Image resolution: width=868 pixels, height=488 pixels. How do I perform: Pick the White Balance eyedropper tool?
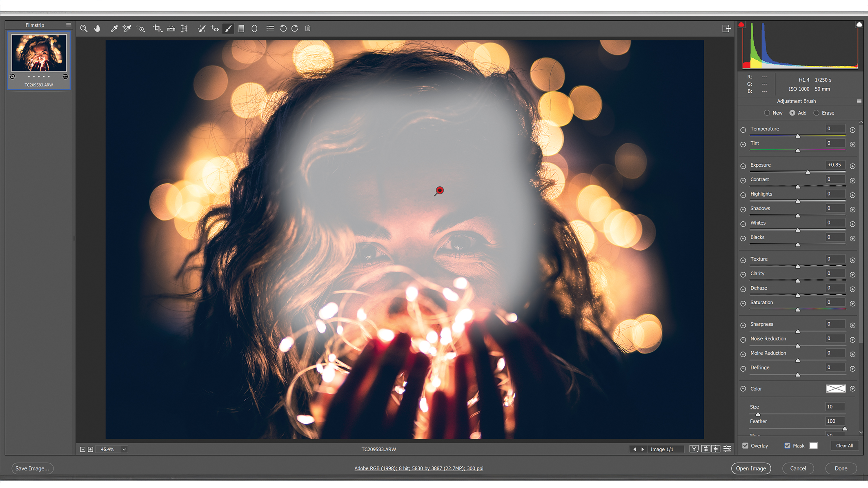tap(114, 28)
